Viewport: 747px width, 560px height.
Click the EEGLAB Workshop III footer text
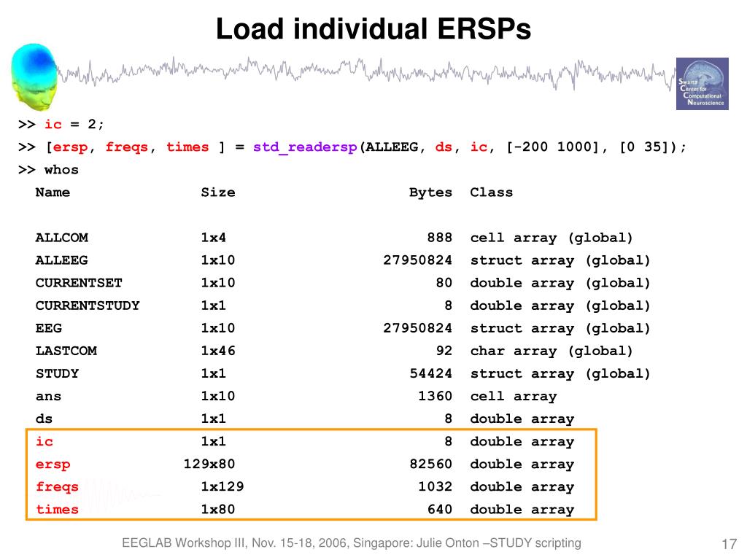[352, 542]
